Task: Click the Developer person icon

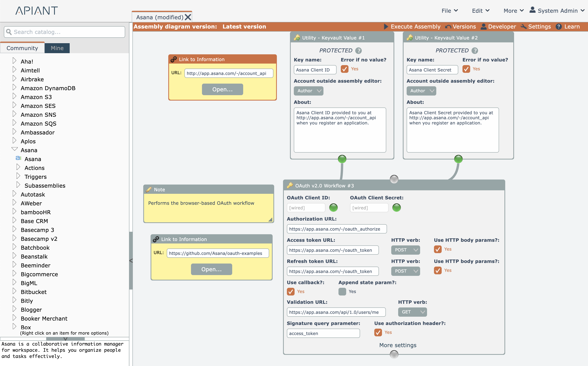Action: 483,27
